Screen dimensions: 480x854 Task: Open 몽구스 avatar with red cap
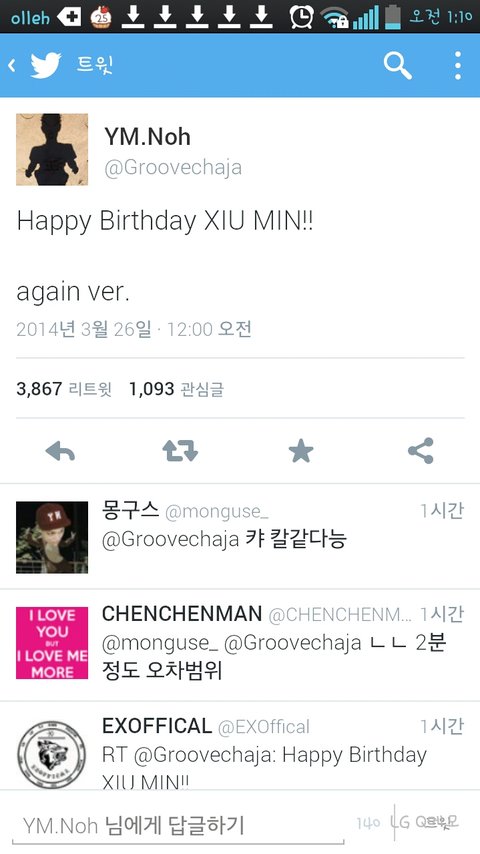pyautogui.click(x=52, y=537)
